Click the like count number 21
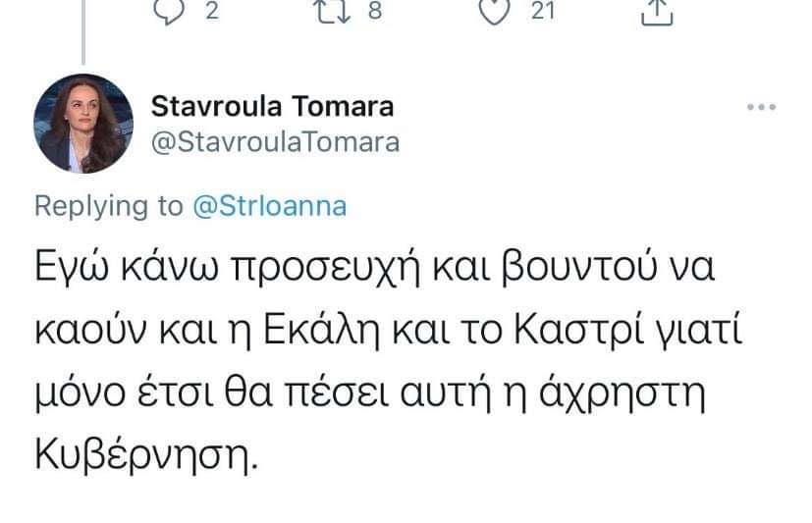Image resolution: width=812 pixels, height=523 pixels. tap(542, 10)
